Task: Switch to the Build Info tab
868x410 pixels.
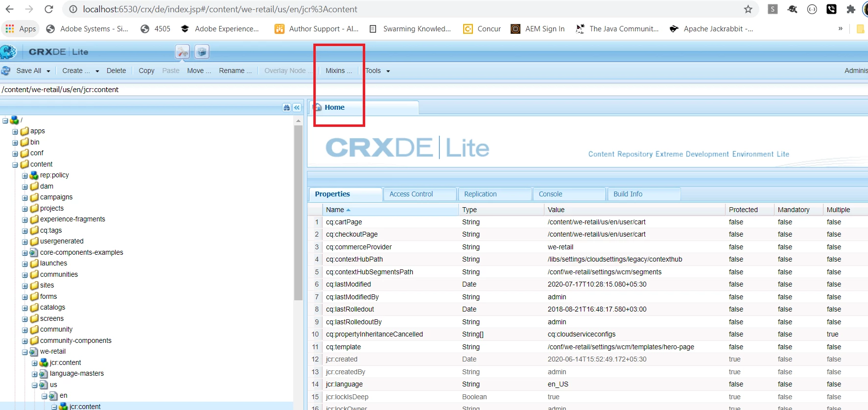Action: [644, 194]
